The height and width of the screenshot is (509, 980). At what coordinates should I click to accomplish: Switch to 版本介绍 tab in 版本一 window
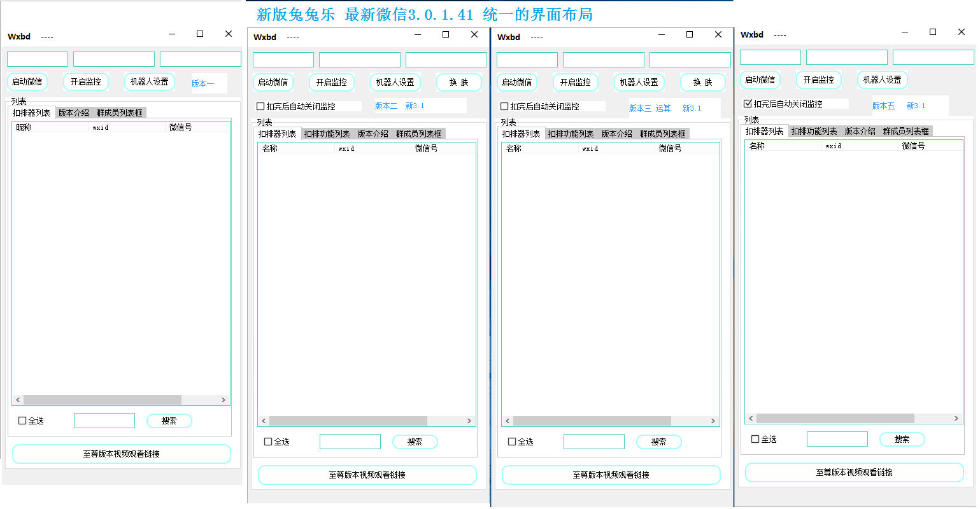point(74,113)
